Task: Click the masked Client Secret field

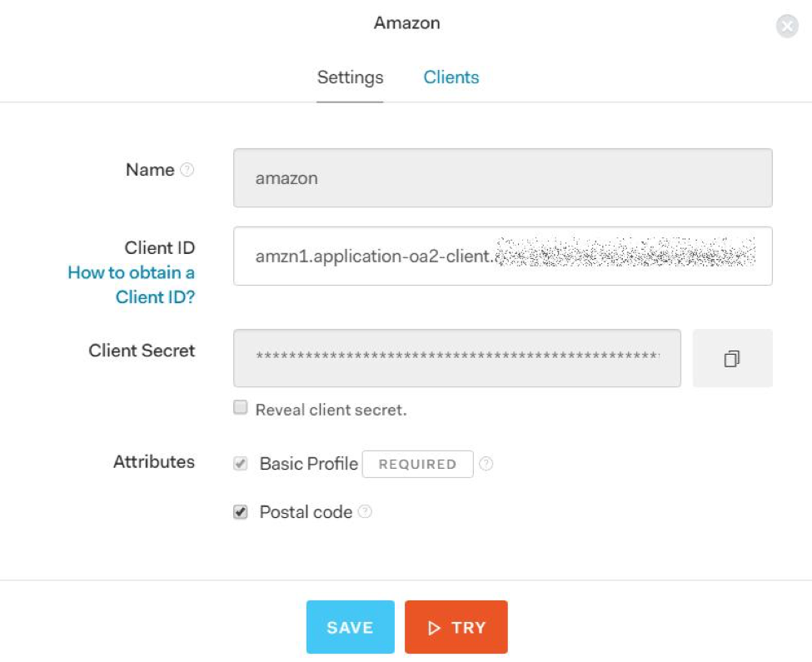Action: pos(456,358)
